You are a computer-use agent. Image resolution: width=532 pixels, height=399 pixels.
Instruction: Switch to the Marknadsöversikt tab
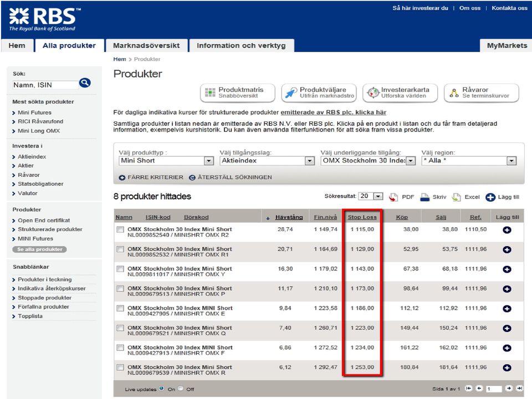pyautogui.click(x=146, y=46)
